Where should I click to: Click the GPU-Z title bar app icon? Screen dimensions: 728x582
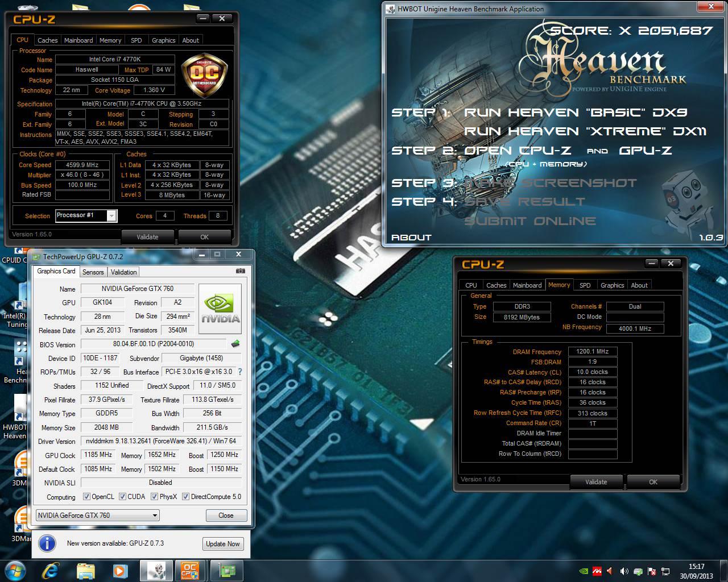(37, 256)
